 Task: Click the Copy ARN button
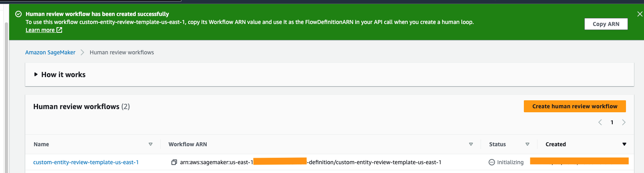606,24
